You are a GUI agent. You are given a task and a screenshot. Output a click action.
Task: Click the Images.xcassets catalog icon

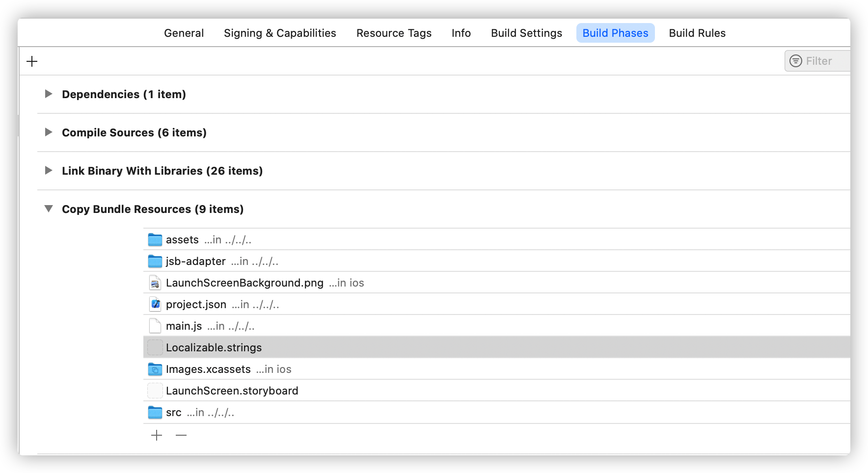(x=155, y=369)
